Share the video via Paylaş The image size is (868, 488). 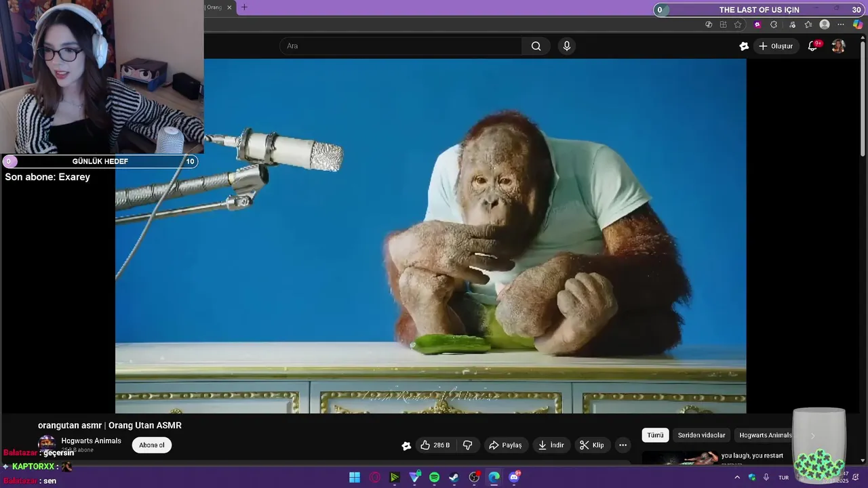(505, 445)
